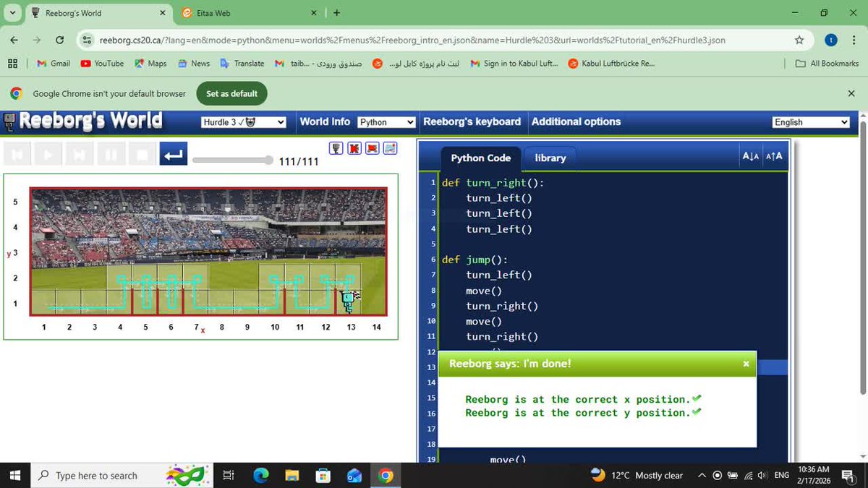The image size is (868, 488).
Task: Click the robot icon above the world
Action: pos(336,148)
